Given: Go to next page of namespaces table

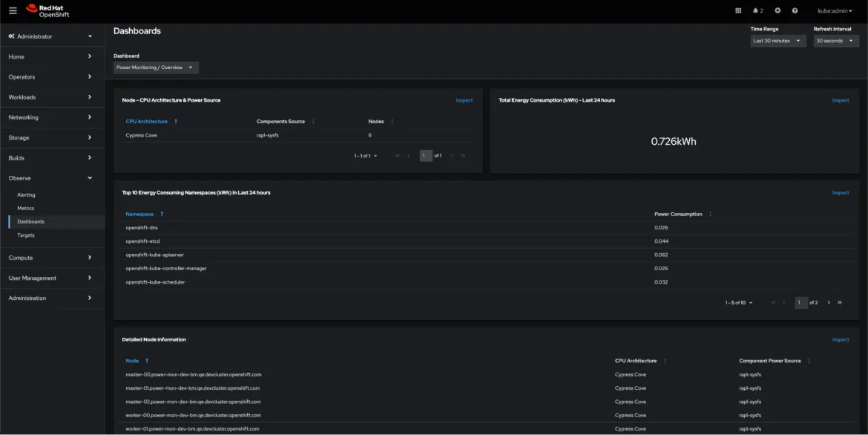Looking at the screenshot, I should click(829, 303).
